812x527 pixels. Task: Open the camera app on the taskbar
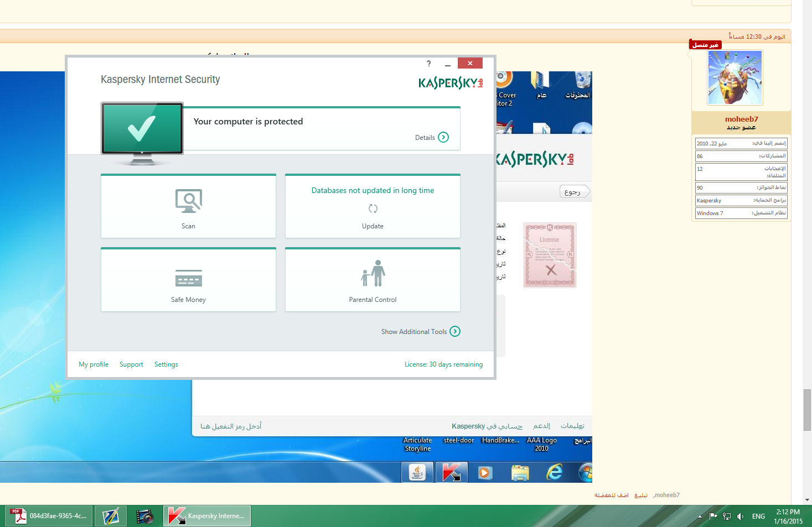(145, 516)
